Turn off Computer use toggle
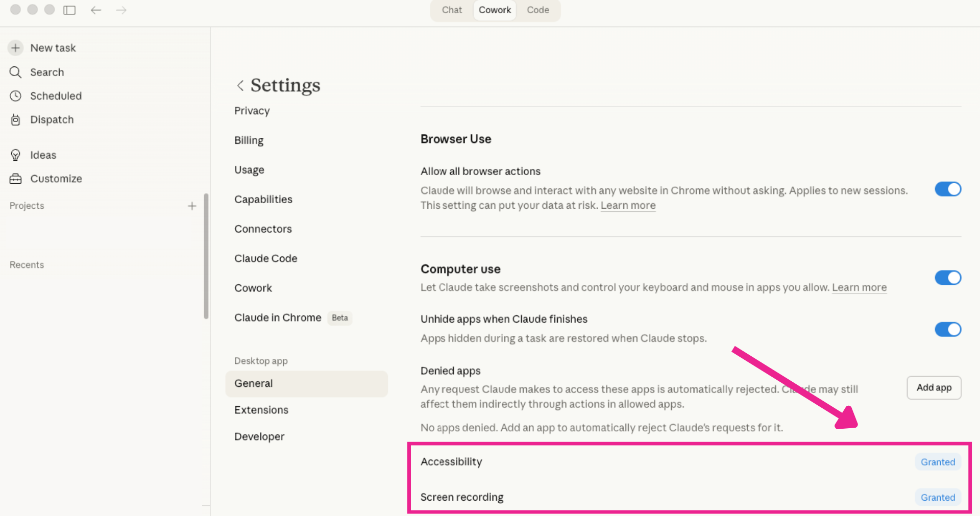The height and width of the screenshot is (516, 980). point(947,278)
